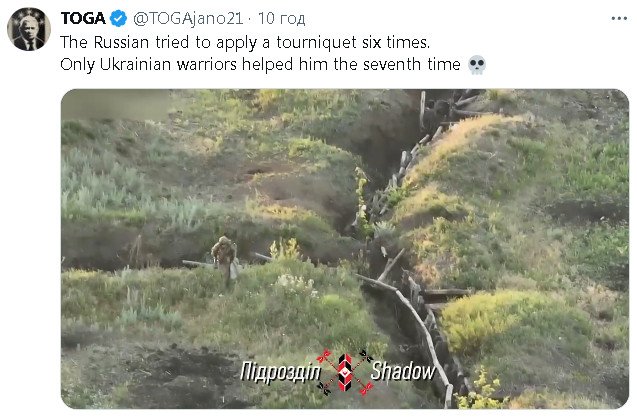Click the blurred patch in the video corner
Image resolution: width=637 pixels, height=418 pixels.
[x=116, y=104]
